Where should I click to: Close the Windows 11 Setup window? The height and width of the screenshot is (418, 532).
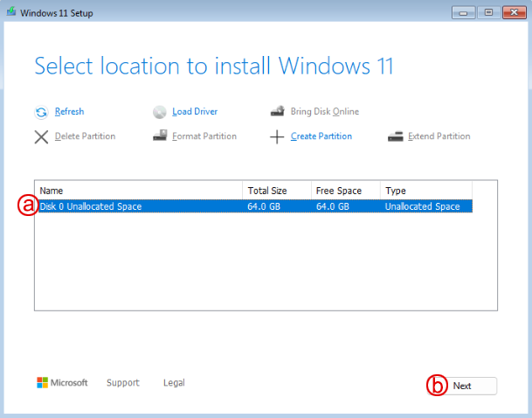coord(512,12)
